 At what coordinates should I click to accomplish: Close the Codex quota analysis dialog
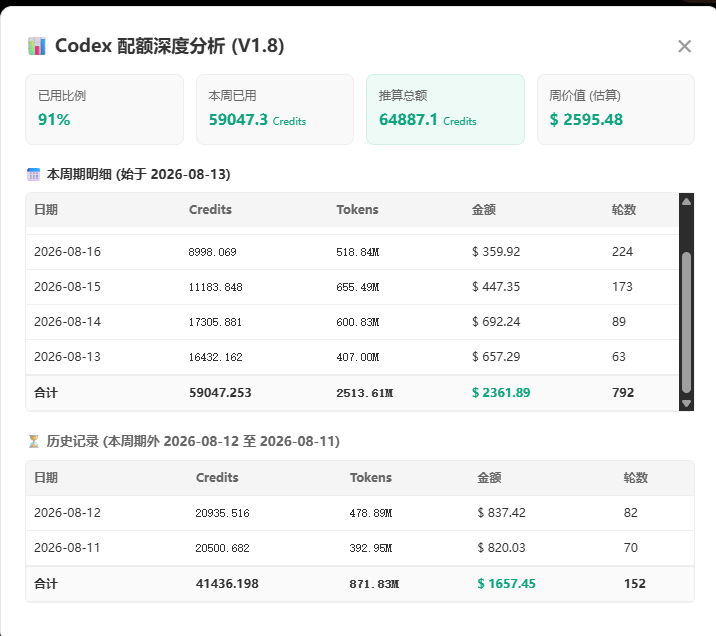pyautogui.click(x=684, y=46)
